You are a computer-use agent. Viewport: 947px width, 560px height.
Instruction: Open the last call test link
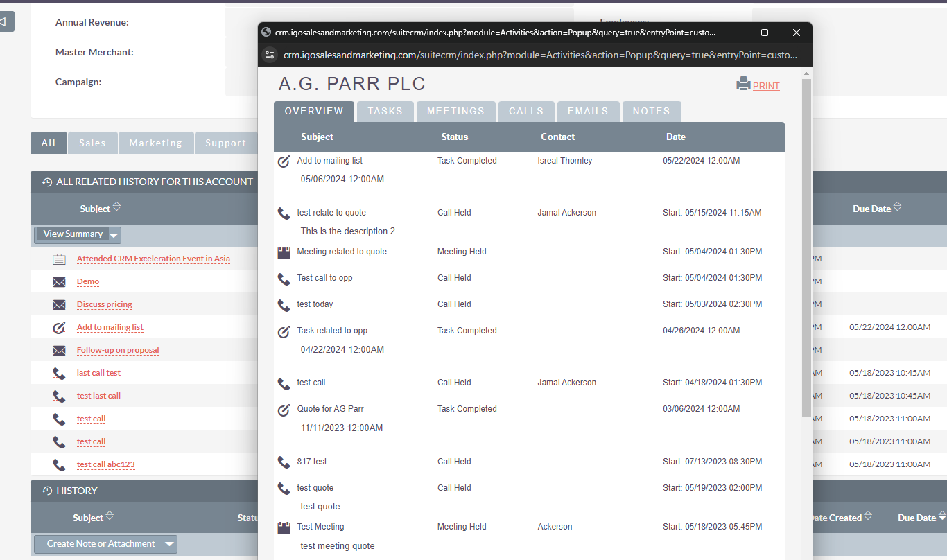point(98,373)
